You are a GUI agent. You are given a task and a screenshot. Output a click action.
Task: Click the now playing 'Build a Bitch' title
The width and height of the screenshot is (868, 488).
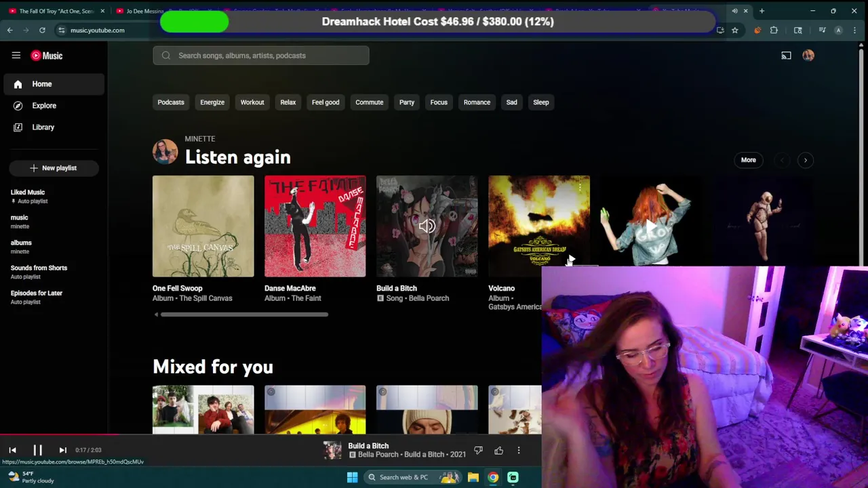pyautogui.click(x=368, y=446)
